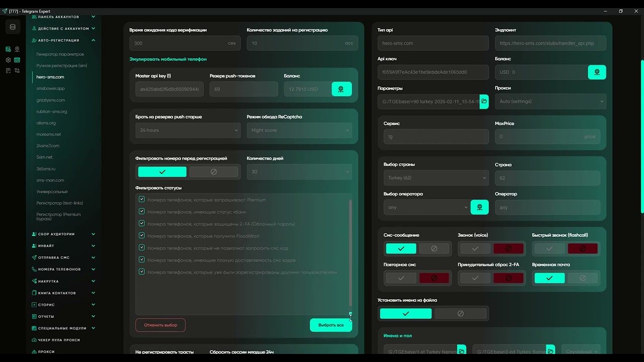Click the Сбор аудитории group icon
Image resolution: width=644 pixels, height=362 pixels.
pos(34,234)
